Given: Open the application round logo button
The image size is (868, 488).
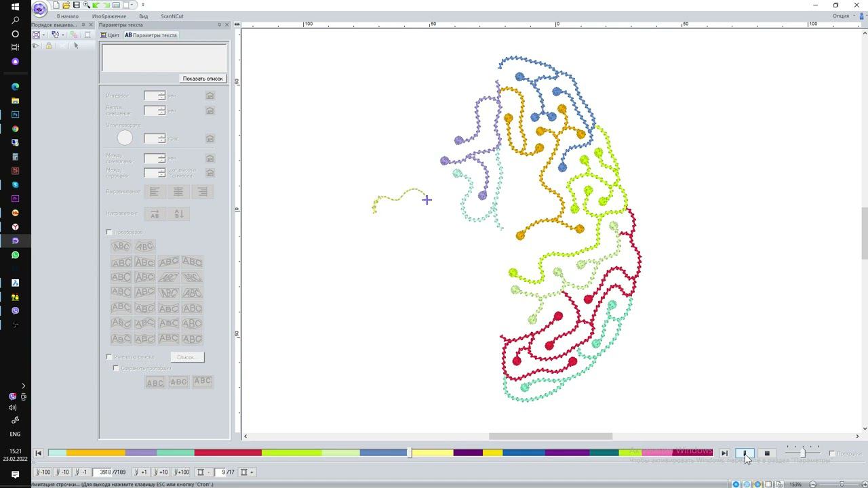Looking at the screenshot, I should 40,9.
